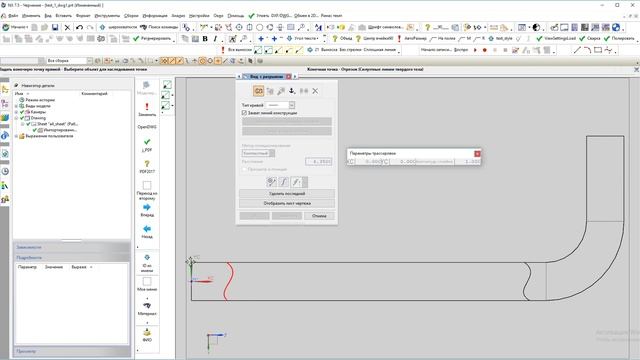
Task: Expand the Зависимости panel section
Action: (x=72, y=247)
